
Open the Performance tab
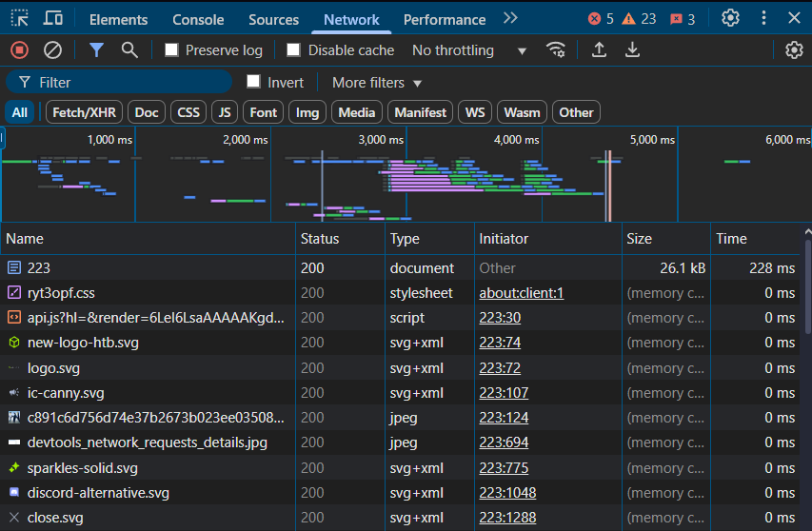[444, 19]
